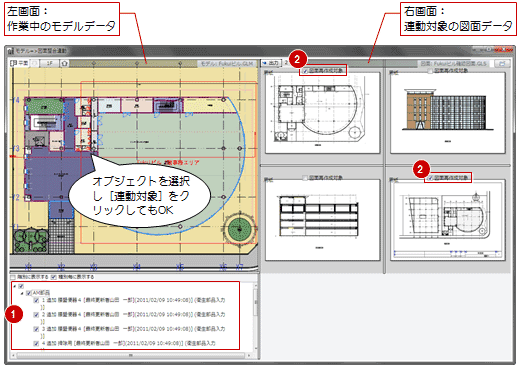Enable 図面再作成対象 checkbox above section thumbnail
This screenshot has height=365, width=519.
[x=305, y=178]
